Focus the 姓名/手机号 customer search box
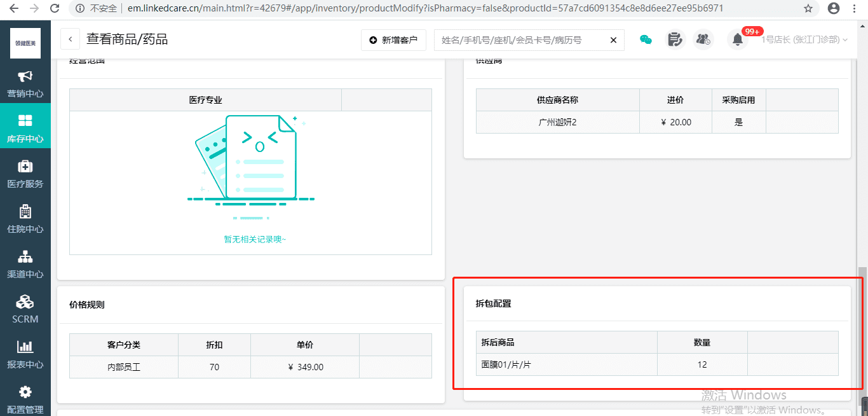 pyautogui.click(x=521, y=40)
